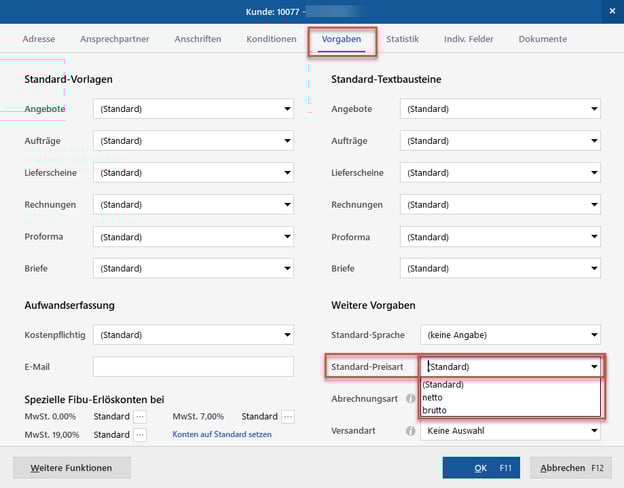Open Briefe dropdown under Standard-Vorlagen
Screen dimensions: 624x488
pos(193,268)
